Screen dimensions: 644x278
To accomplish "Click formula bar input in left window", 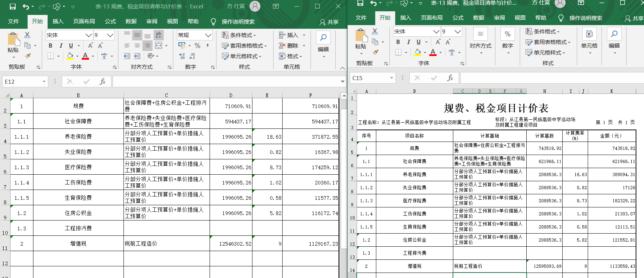I will point(226,82).
